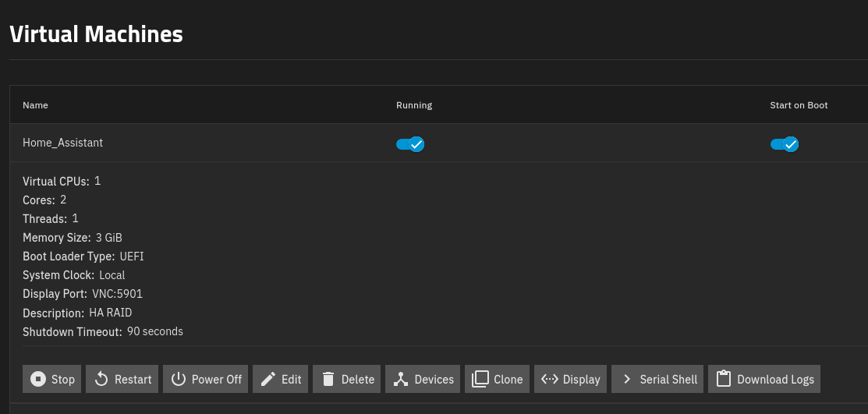The image size is (868, 414).
Task: Power Off the virtual machine
Action: (205, 379)
